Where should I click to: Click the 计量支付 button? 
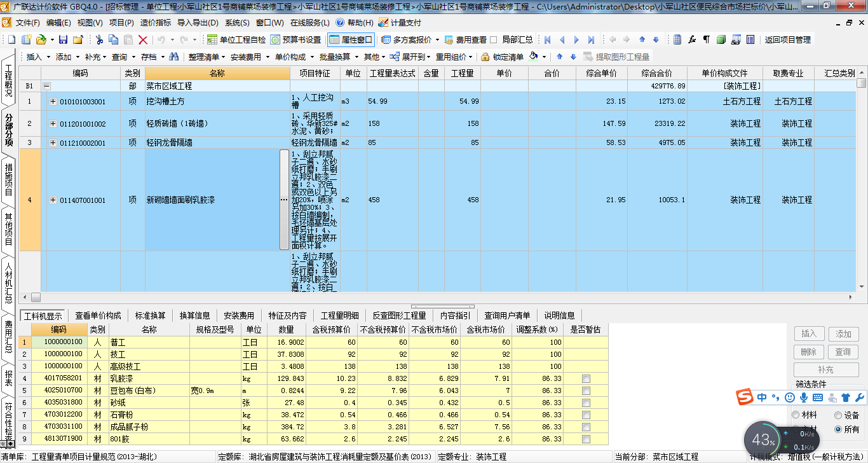point(400,22)
